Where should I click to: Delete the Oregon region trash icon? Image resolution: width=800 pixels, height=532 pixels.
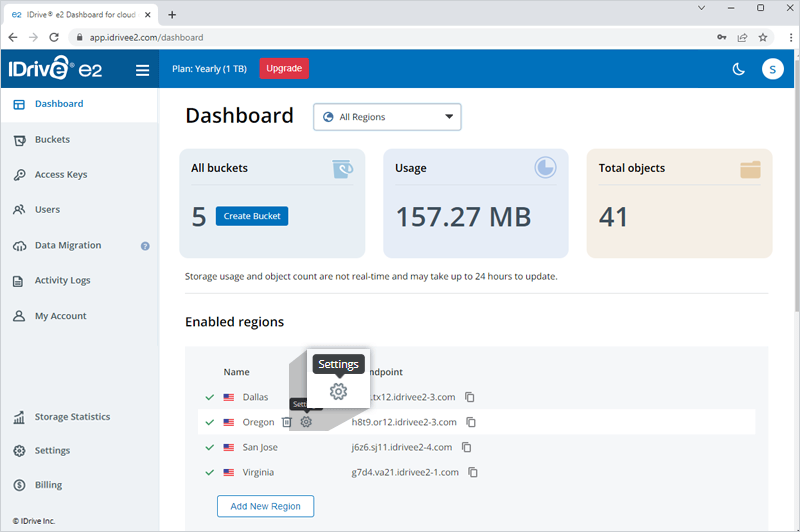pyautogui.click(x=287, y=422)
